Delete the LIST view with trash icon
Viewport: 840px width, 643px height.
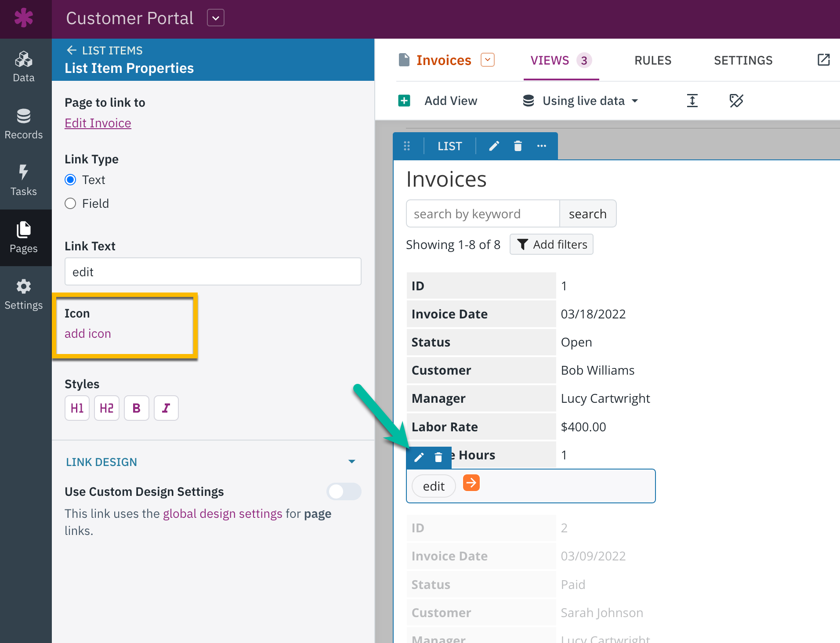coord(518,146)
